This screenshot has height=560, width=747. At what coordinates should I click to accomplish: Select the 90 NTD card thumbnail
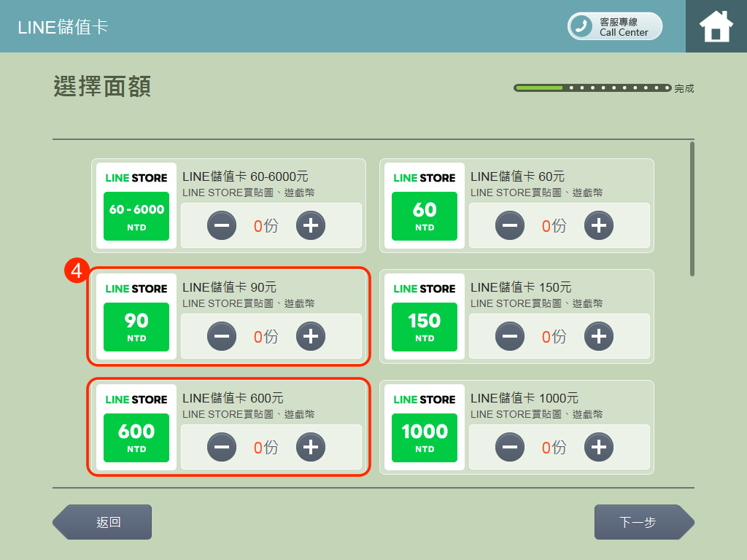point(136,316)
